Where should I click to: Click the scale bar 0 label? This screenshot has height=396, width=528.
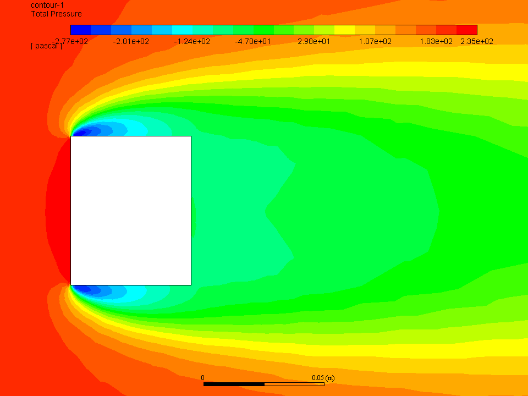(202, 378)
